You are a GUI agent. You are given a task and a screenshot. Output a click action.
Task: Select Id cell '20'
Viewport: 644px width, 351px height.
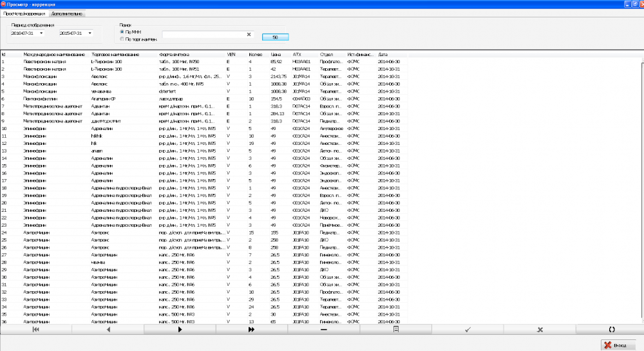click(x=4, y=203)
